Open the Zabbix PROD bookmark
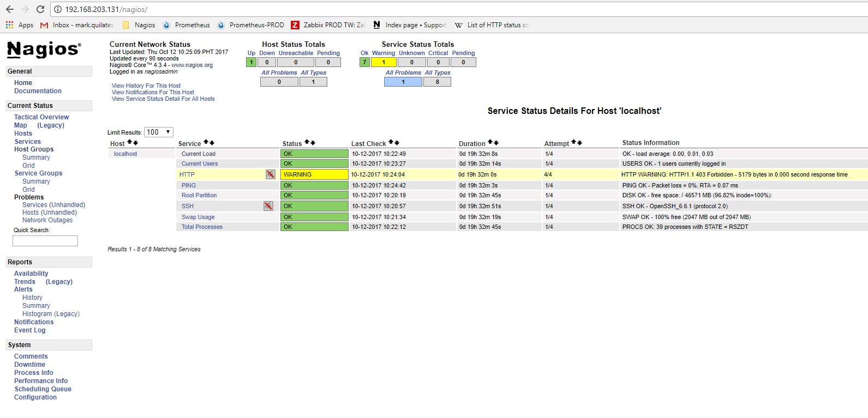The height and width of the screenshot is (418, 868). point(328,25)
